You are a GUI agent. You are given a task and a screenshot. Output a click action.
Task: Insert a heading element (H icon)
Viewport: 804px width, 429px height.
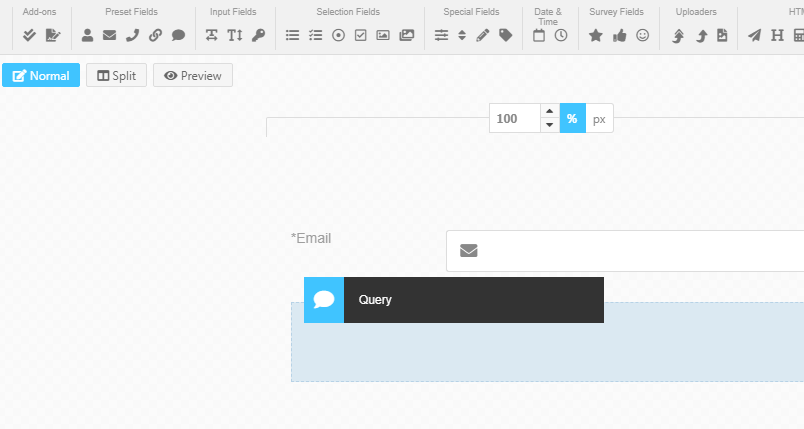(x=777, y=35)
